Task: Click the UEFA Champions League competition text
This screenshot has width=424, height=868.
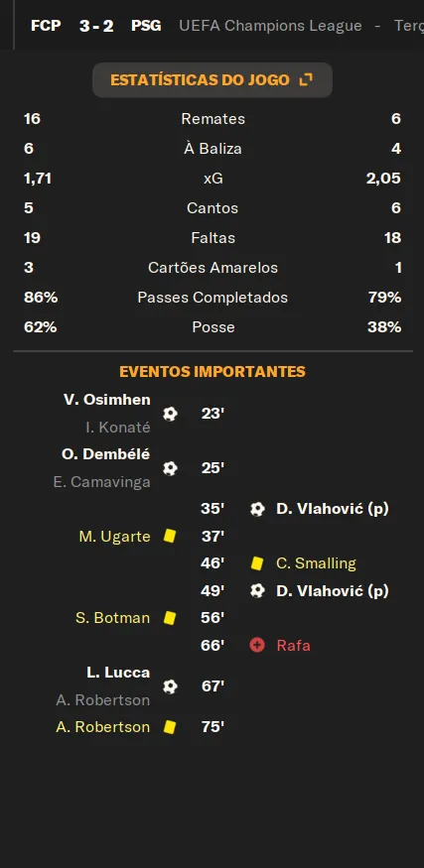Action: 270,26
